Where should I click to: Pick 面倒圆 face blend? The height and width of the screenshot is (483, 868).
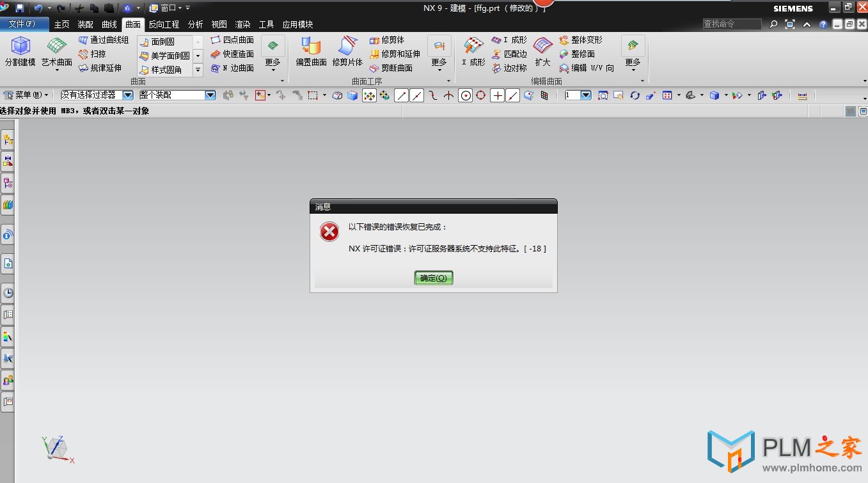157,42
